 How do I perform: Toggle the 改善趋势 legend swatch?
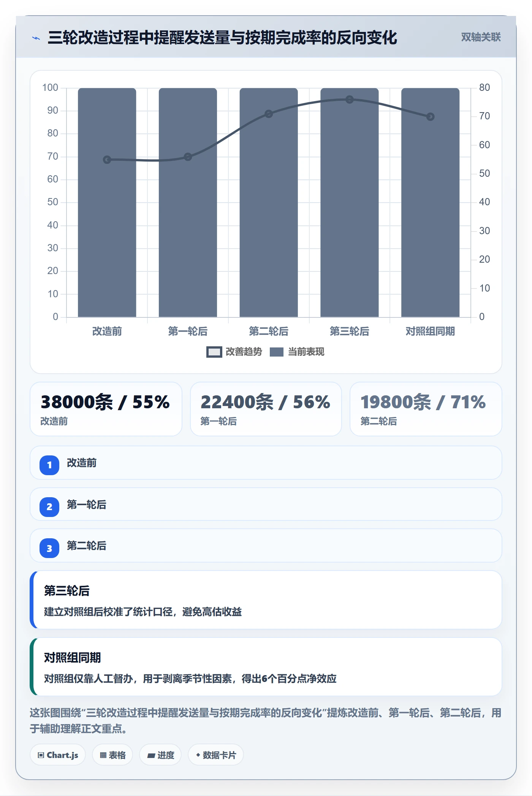tap(214, 352)
